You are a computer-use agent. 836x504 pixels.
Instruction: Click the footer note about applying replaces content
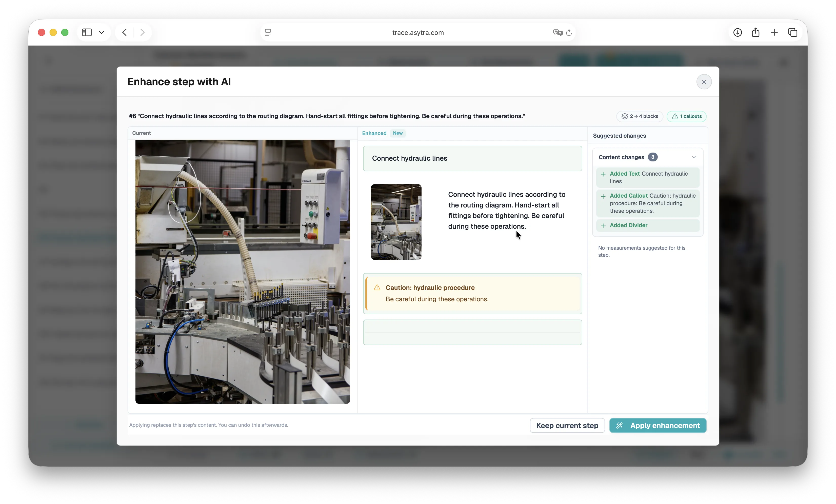pyautogui.click(x=208, y=425)
